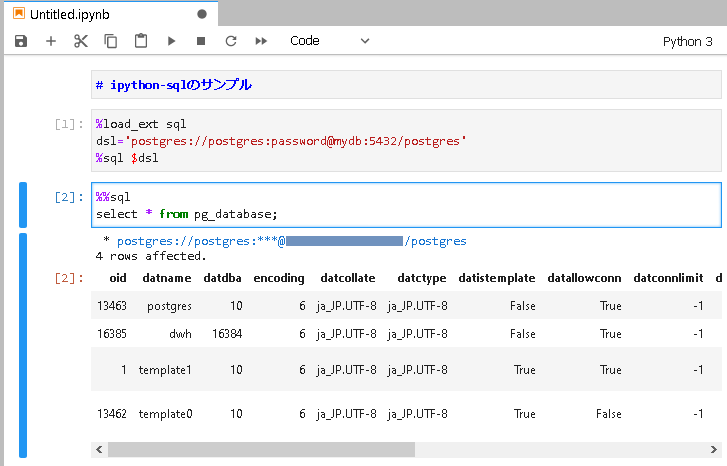Click the '4 rows affected.' output text
This screenshot has height=466, width=727.
[151, 256]
